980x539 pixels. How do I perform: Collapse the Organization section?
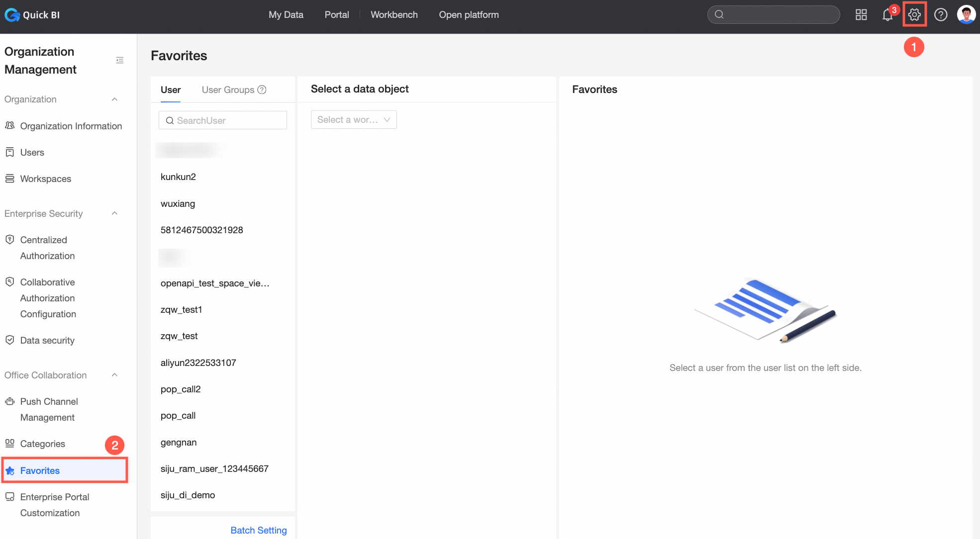(x=114, y=99)
